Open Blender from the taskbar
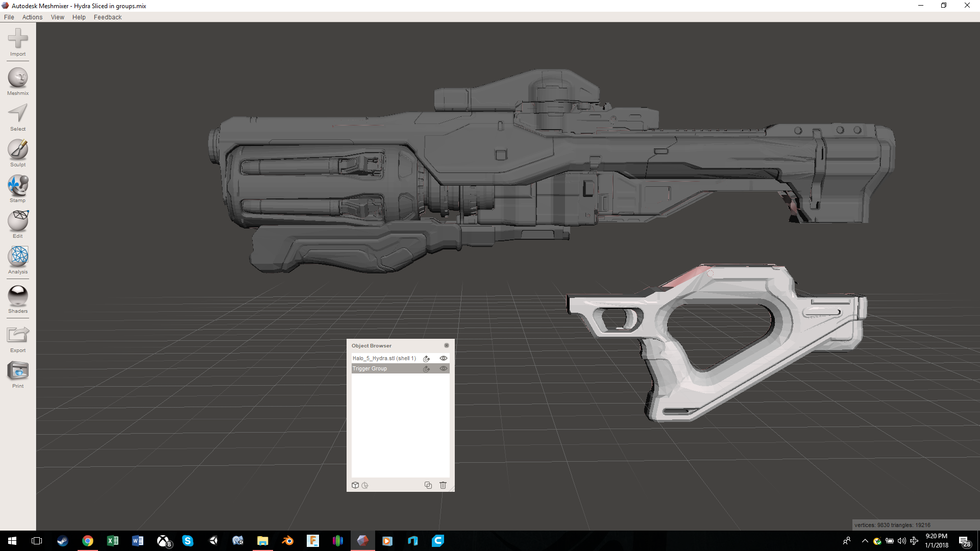 click(288, 541)
